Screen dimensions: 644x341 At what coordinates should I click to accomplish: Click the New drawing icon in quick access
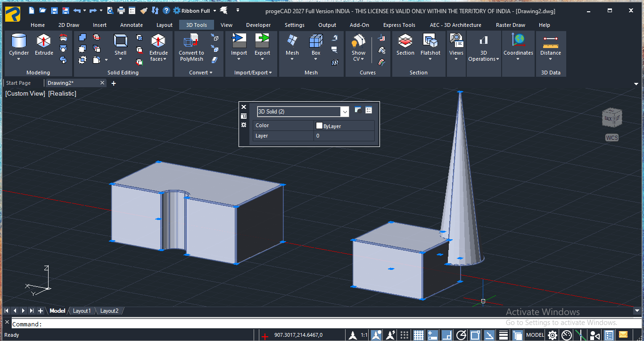pyautogui.click(x=32, y=10)
